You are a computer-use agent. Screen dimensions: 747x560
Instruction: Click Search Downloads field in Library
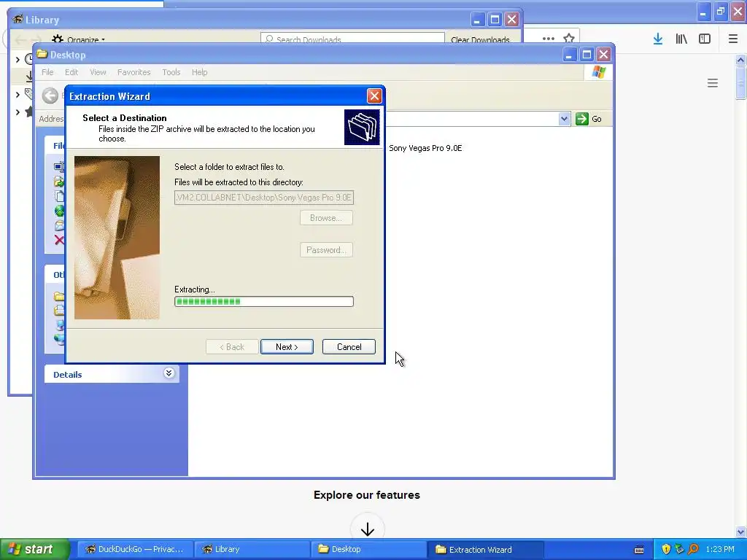click(x=352, y=39)
